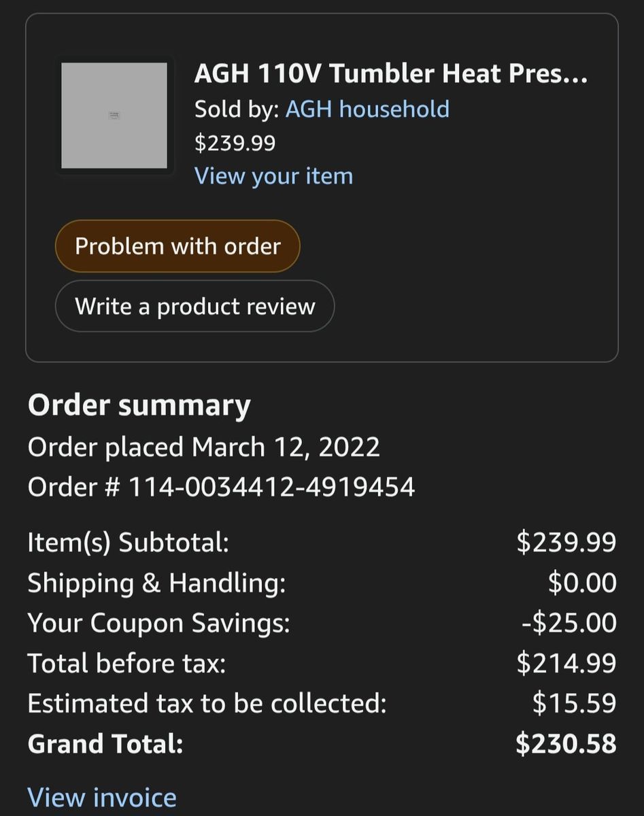This screenshot has height=816, width=644.
Task: Click the Total before tax $214.99 amount
Action: [566, 663]
